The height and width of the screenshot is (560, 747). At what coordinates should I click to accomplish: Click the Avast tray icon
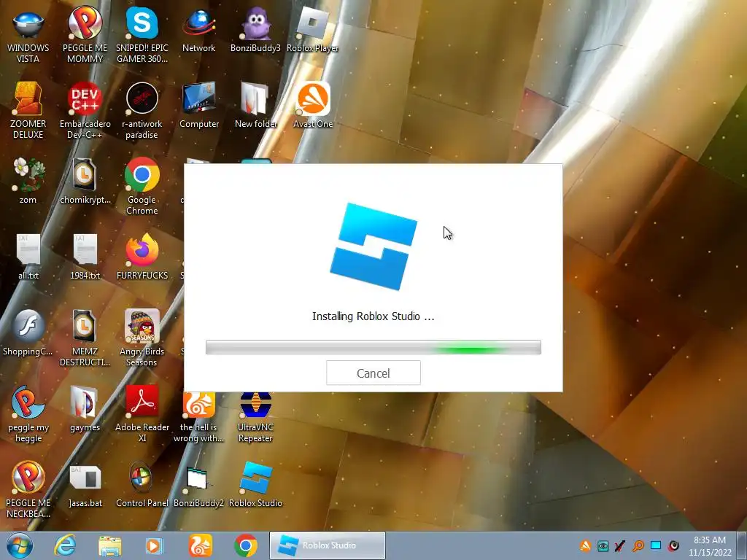point(586,546)
